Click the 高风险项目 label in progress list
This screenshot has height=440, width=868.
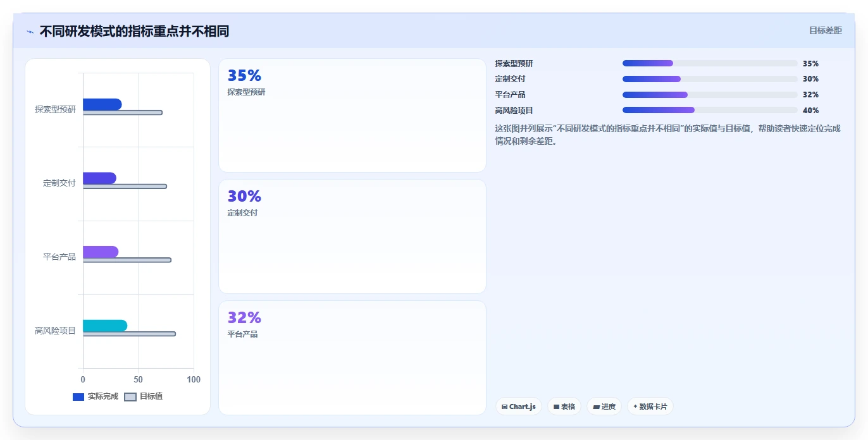point(514,111)
